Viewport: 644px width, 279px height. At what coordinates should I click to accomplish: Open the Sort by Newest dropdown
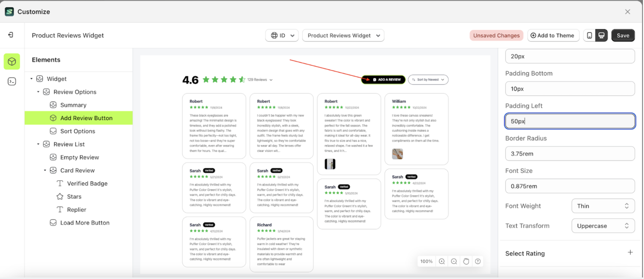pyautogui.click(x=428, y=80)
